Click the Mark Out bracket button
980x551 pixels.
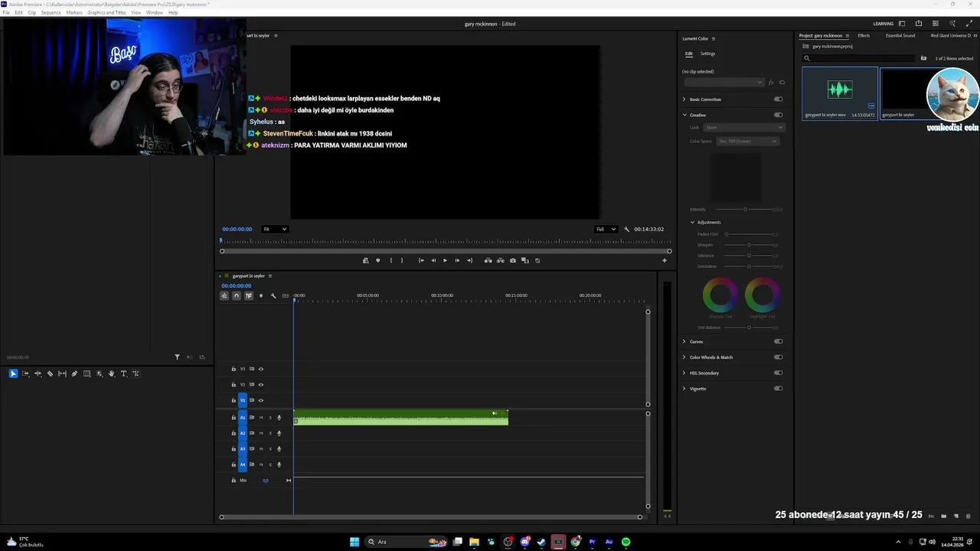pos(402,260)
